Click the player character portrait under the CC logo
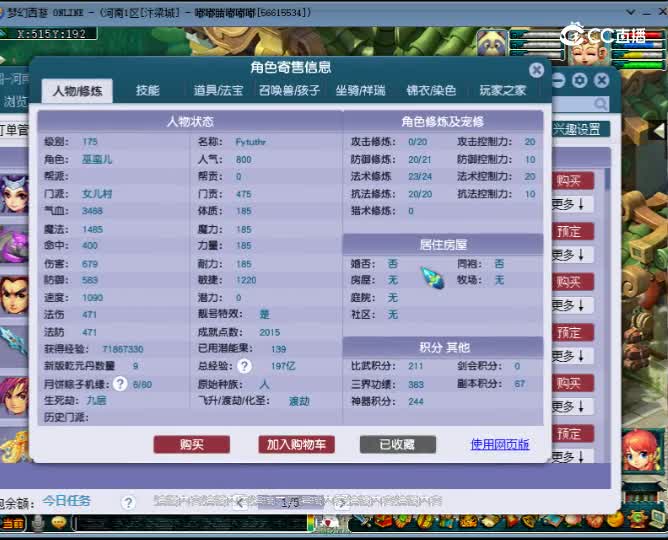 pyautogui.click(x=588, y=53)
